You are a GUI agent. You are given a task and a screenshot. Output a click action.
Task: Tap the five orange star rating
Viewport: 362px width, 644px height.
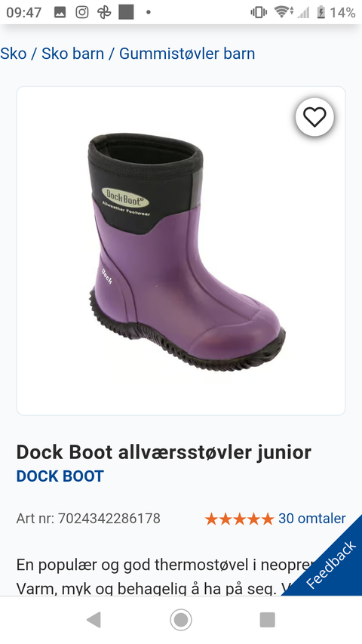[239, 519]
